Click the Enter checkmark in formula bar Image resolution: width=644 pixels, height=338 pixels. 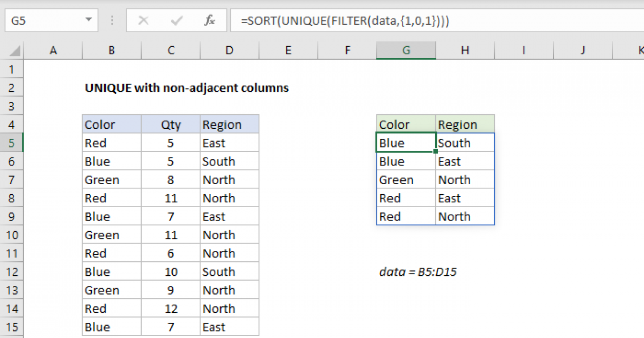176,20
